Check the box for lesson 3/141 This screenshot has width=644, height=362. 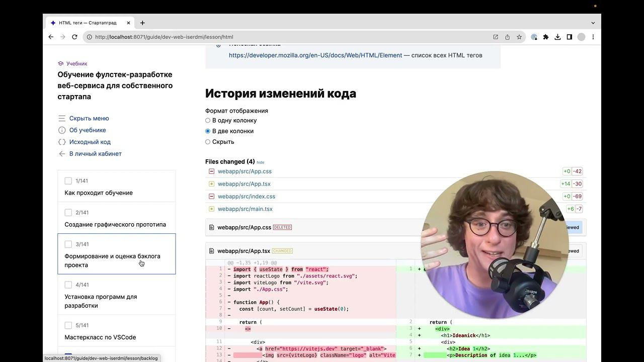(x=68, y=244)
